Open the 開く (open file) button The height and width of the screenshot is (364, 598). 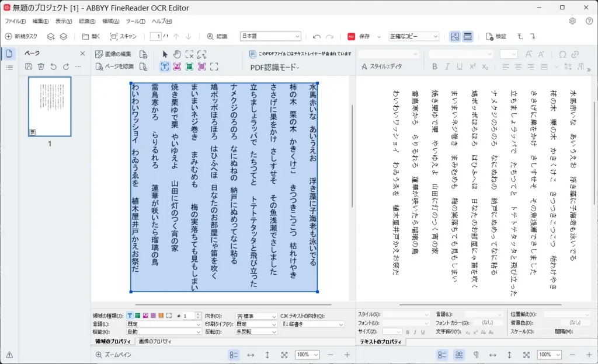pyautogui.click(x=91, y=36)
